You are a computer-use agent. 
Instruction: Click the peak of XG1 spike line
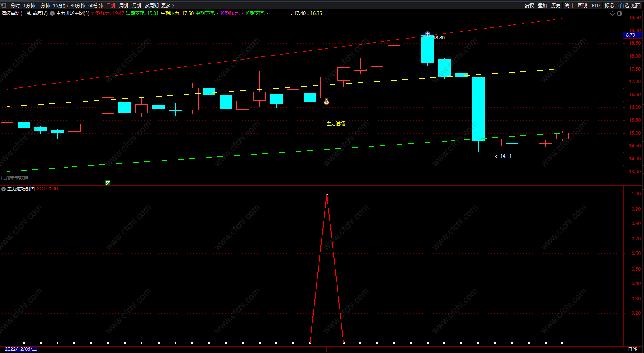327,195
